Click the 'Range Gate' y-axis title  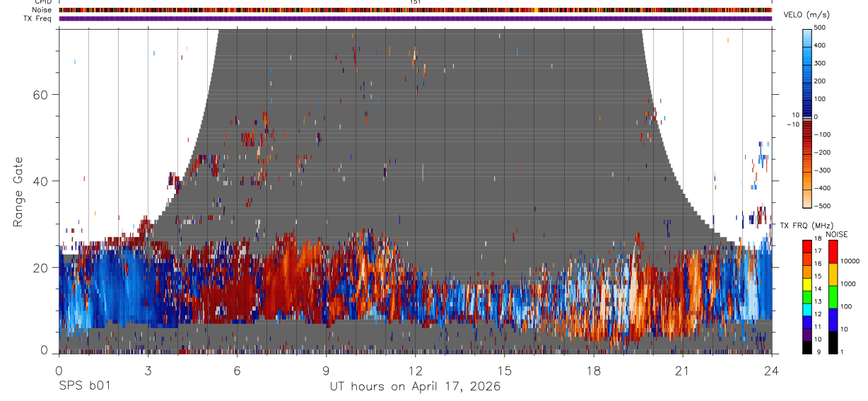click(17, 191)
